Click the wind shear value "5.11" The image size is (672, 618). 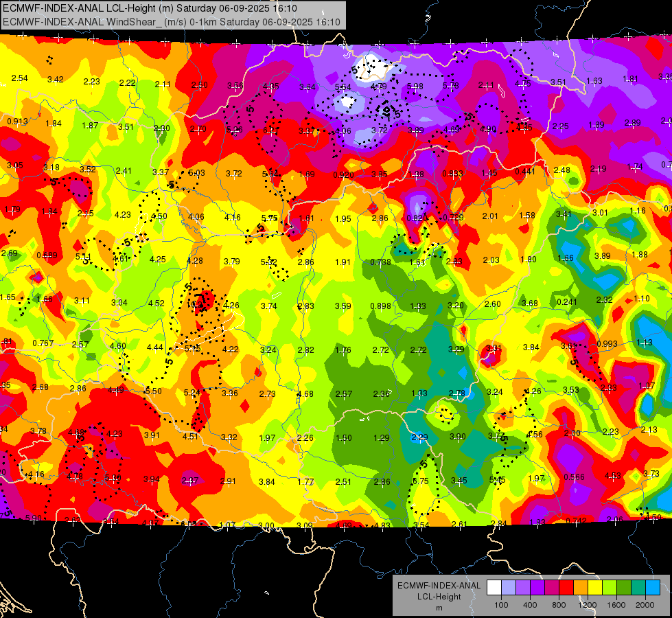point(83,257)
